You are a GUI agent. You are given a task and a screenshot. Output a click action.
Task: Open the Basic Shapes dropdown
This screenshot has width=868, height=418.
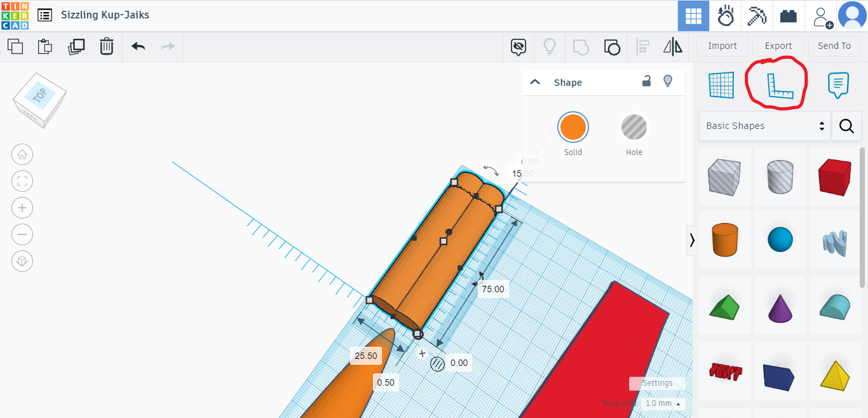(764, 126)
